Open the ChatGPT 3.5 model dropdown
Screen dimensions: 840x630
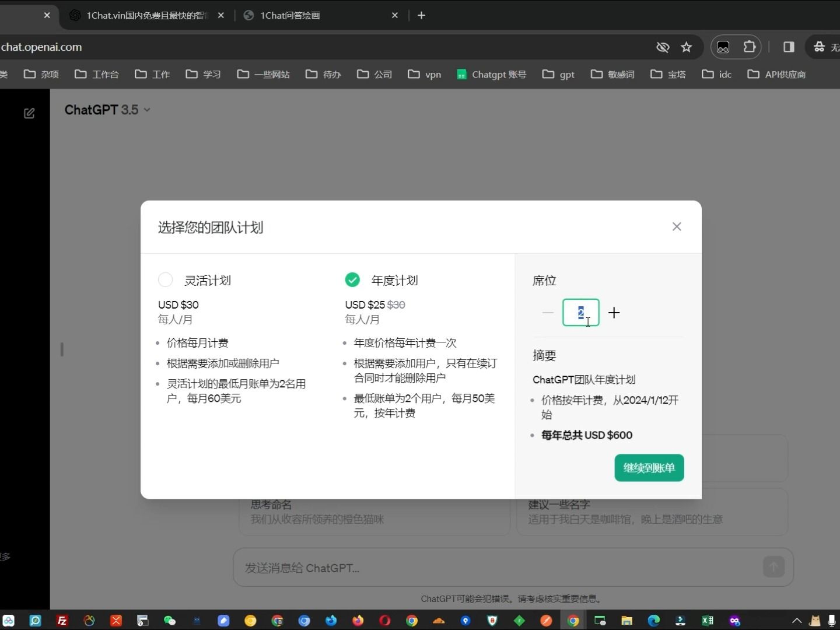(107, 110)
